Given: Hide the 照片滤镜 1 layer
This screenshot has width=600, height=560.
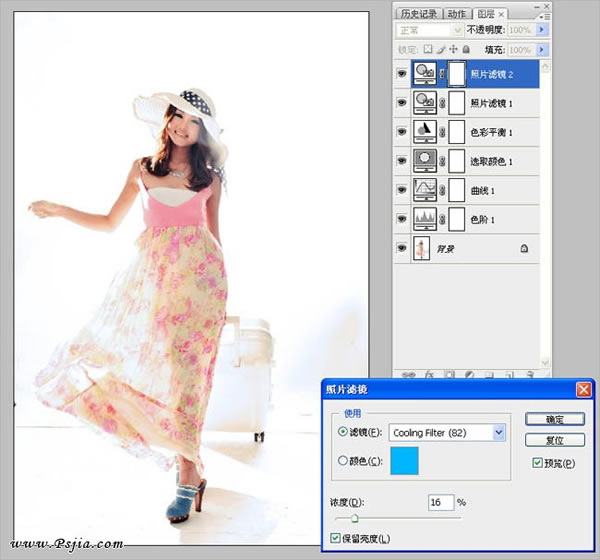Looking at the screenshot, I should click(x=402, y=103).
